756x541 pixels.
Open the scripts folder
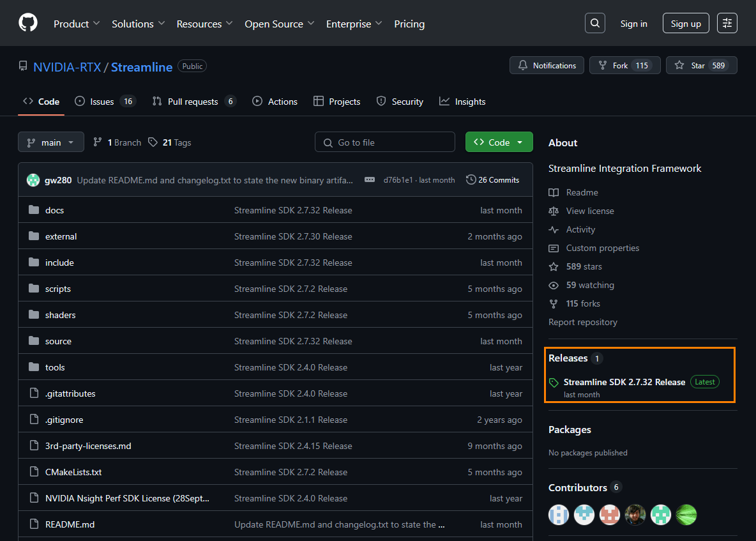coord(58,288)
